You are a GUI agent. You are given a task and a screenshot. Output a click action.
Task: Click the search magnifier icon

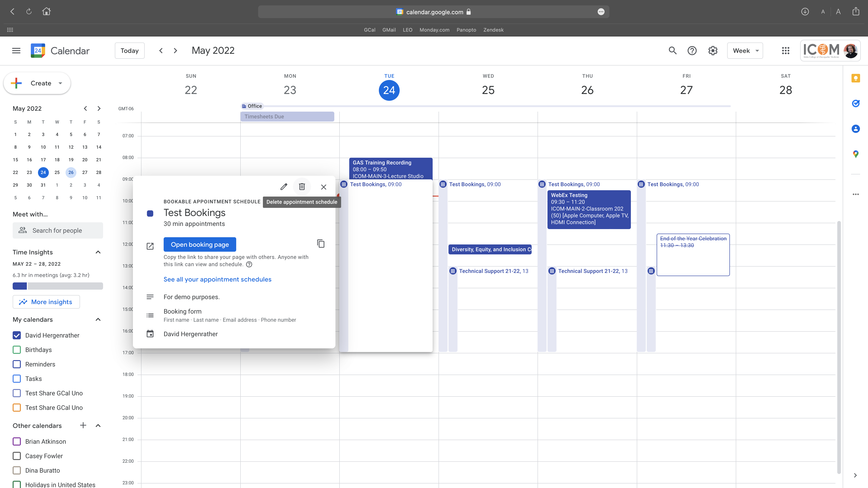[x=672, y=51]
